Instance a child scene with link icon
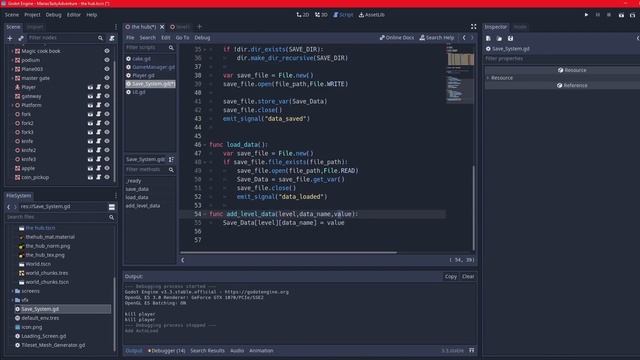This screenshot has height=360, width=640. pyautogui.click(x=21, y=38)
